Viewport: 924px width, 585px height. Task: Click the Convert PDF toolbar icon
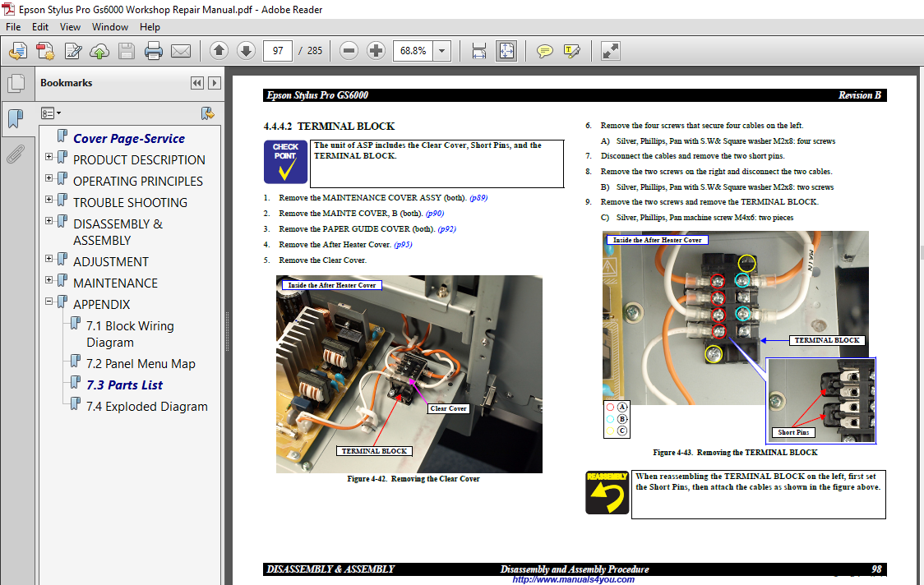tap(45, 51)
